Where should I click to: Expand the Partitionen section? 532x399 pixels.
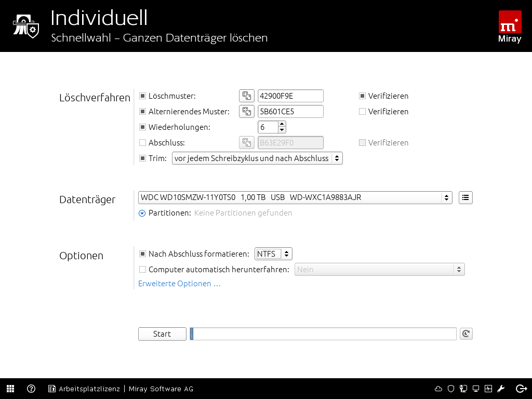pos(142,213)
